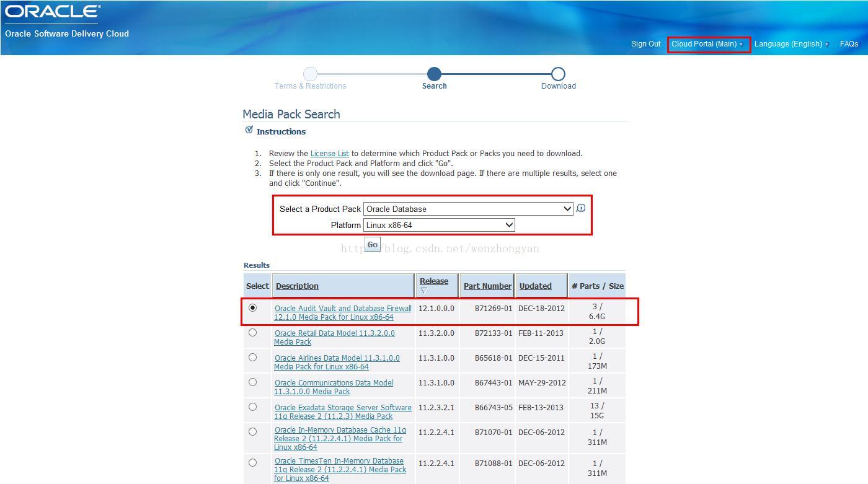Click part number B67443-01
Screen dimensions: 868x484
click(494, 382)
